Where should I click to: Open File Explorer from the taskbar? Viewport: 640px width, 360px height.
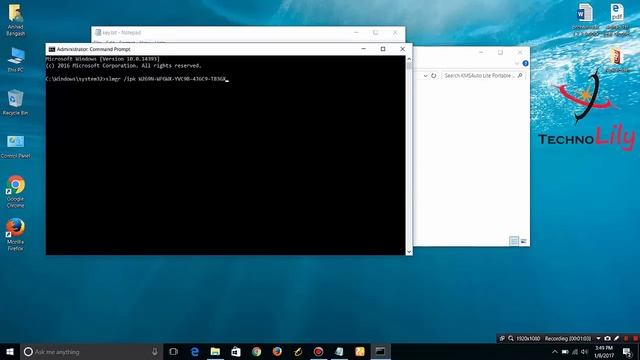(x=215, y=351)
